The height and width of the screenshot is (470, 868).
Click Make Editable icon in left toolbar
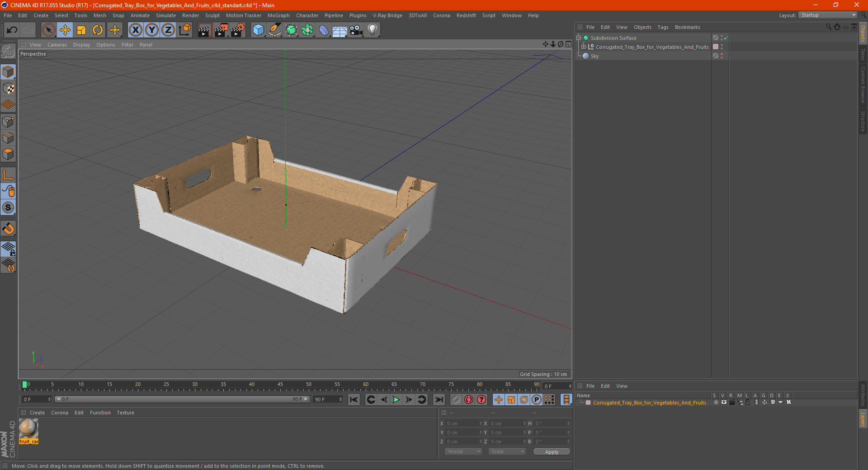point(8,52)
